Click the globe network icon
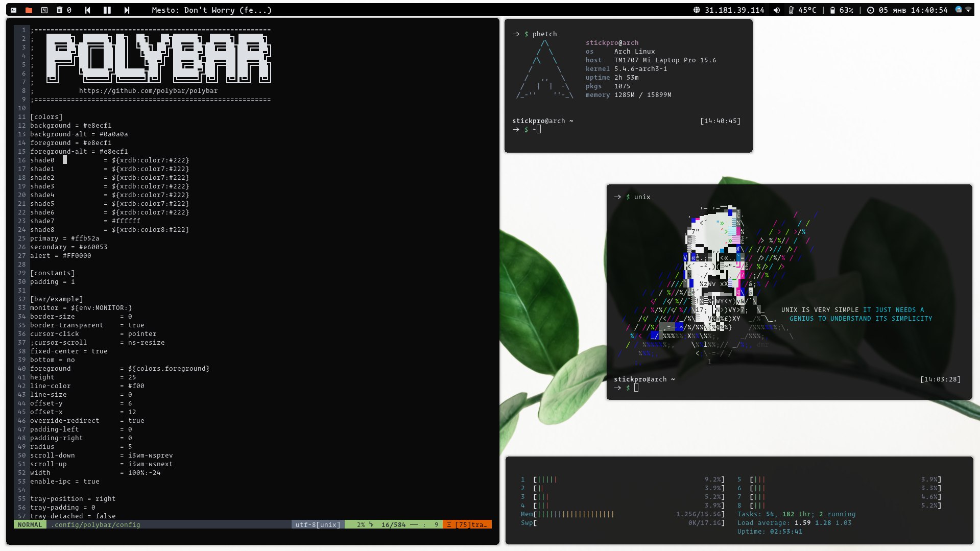 (697, 10)
